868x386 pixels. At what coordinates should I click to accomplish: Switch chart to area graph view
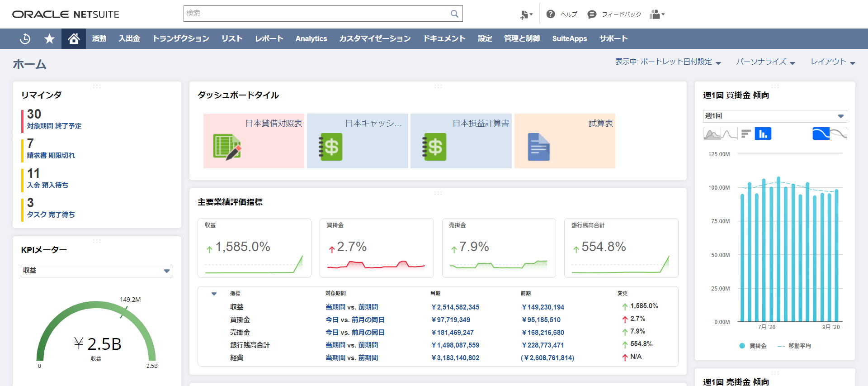click(x=712, y=134)
